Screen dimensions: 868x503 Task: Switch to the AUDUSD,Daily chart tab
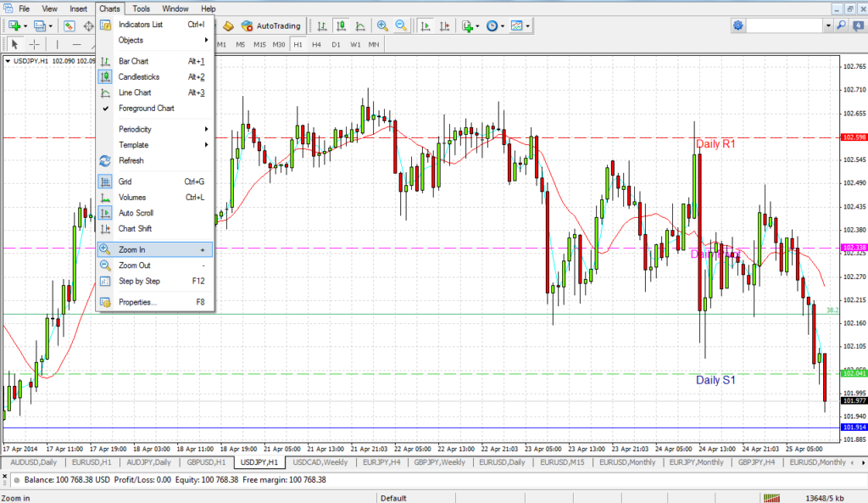34,462
